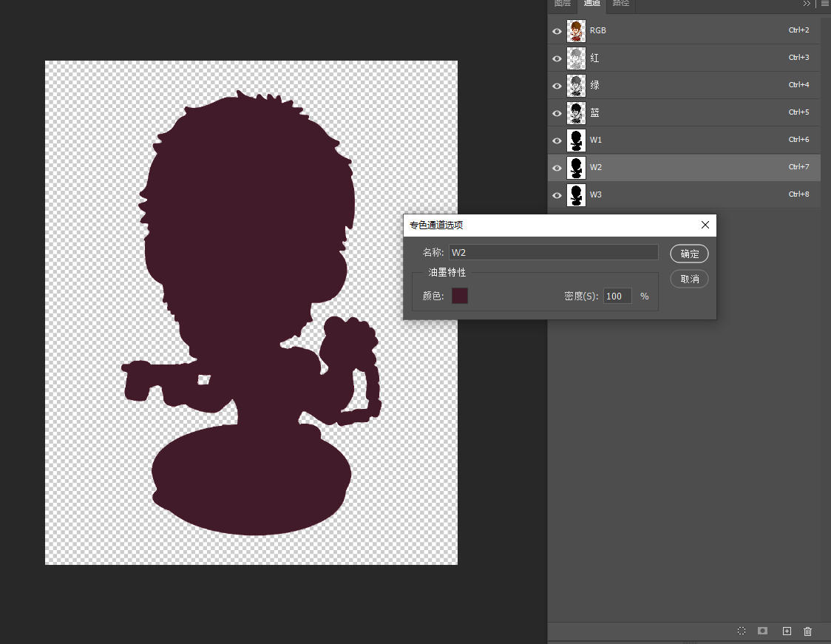
Task: Click the 名称 text field
Action: click(x=553, y=252)
